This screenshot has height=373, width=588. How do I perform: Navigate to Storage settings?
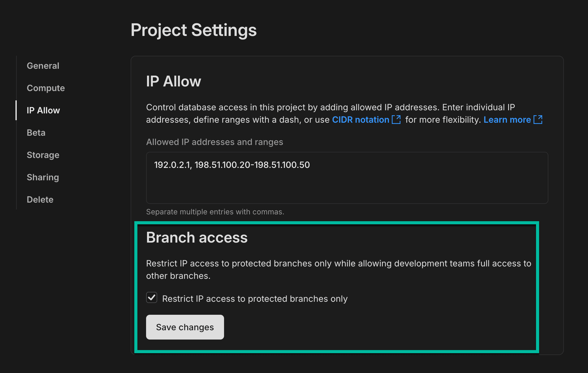pyautogui.click(x=43, y=155)
